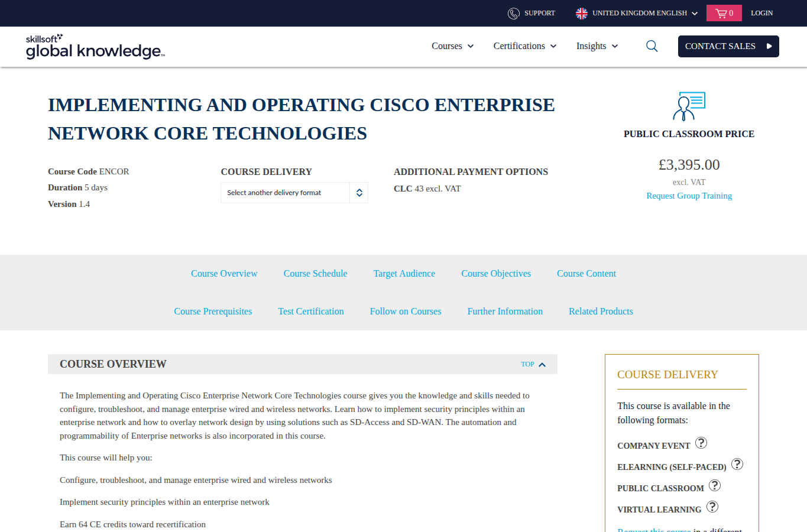Click the Request Group Training link
The image size is (807, 532).
click(x=689, y=196)
